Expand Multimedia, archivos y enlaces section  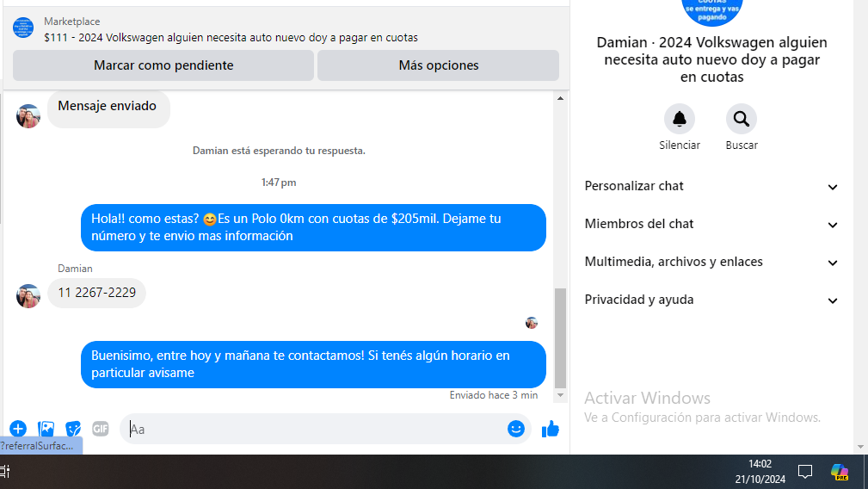711,262
